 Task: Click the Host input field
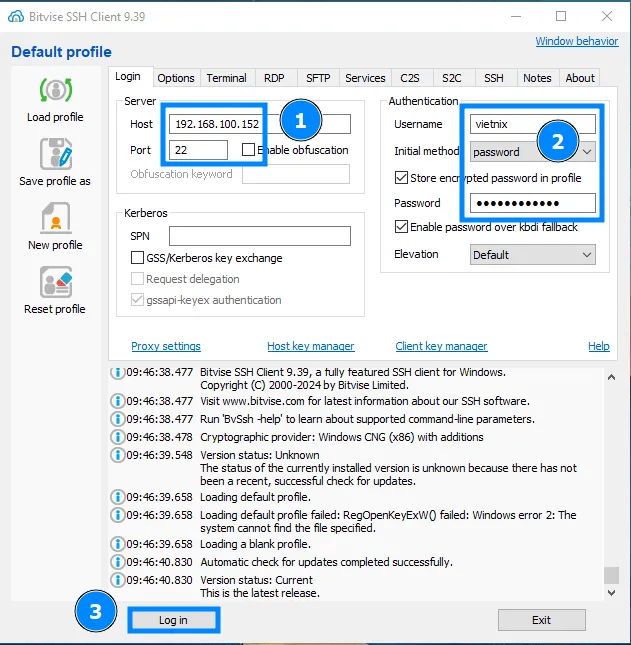[260, 124]
